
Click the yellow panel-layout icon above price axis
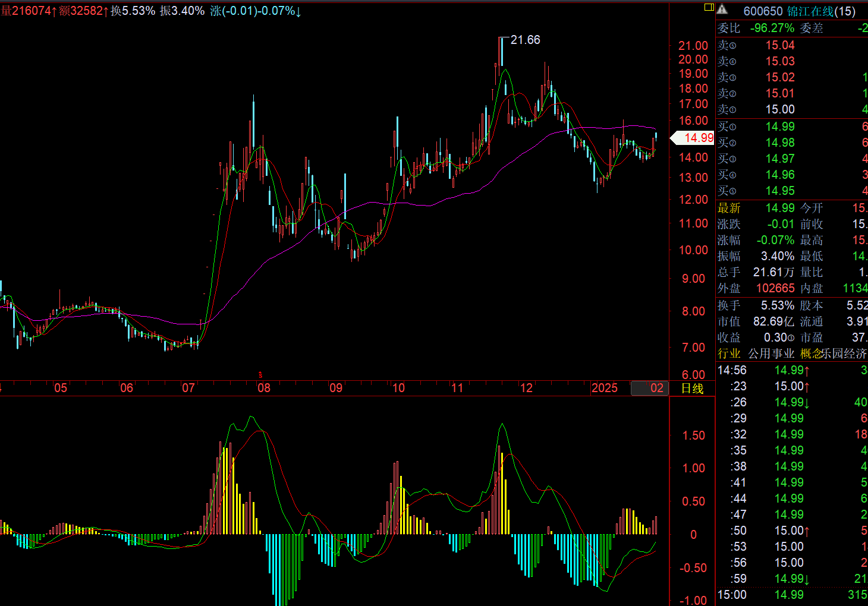[x=709, y=7]
